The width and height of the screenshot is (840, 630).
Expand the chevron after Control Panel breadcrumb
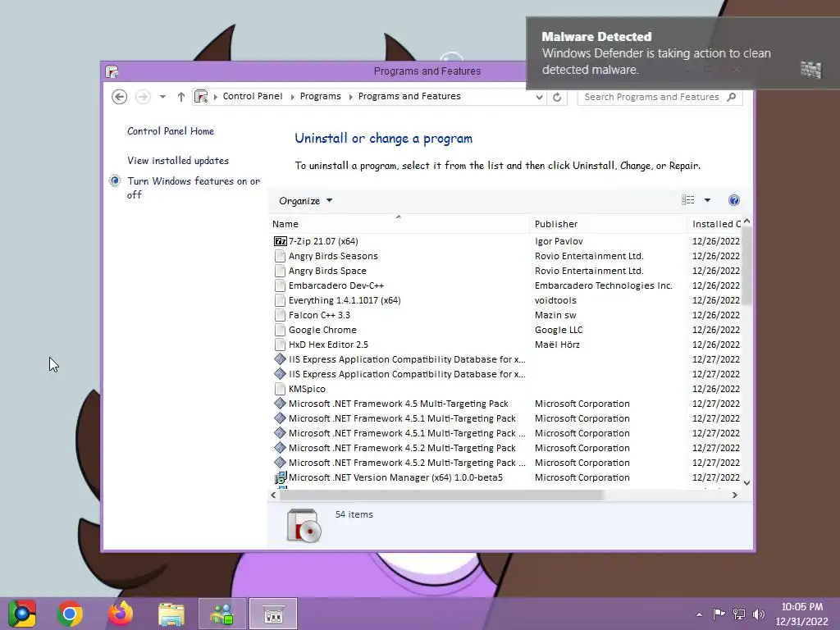(x=292, y=97)
